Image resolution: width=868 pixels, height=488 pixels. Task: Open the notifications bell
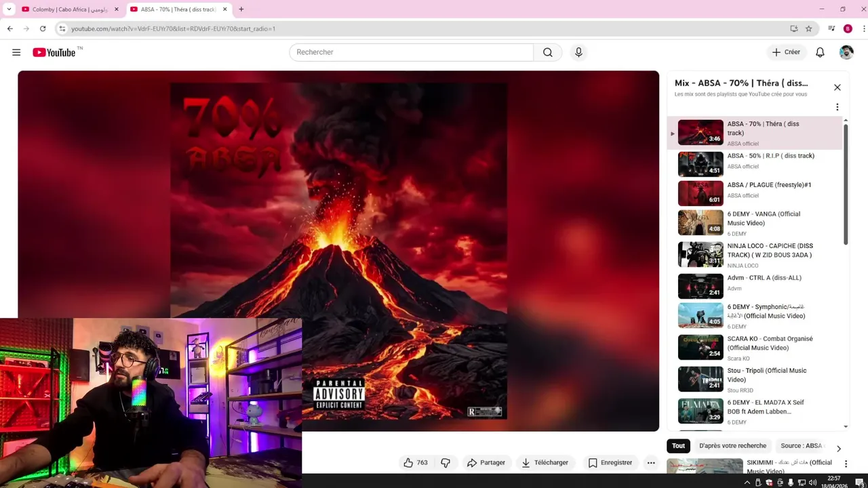(x=820, y=52)
